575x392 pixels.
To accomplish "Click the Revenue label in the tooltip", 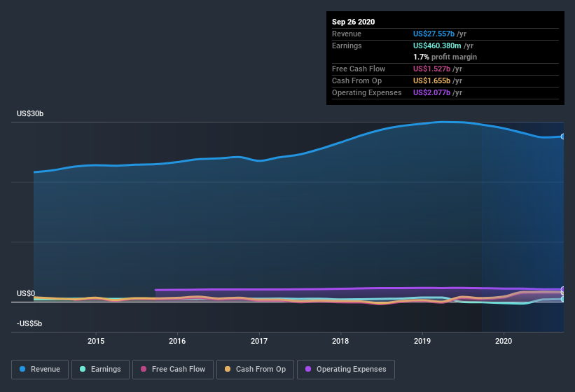I will pos(347,34).
